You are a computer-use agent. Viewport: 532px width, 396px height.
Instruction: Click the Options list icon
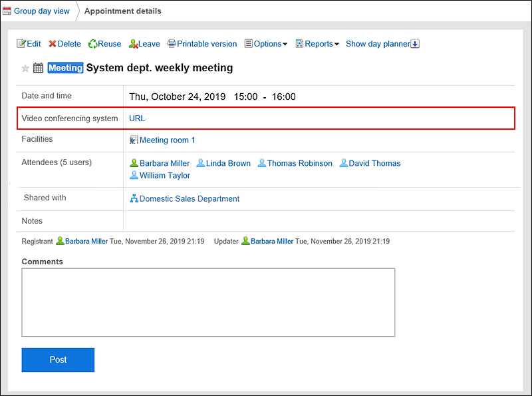pos(249,43)
